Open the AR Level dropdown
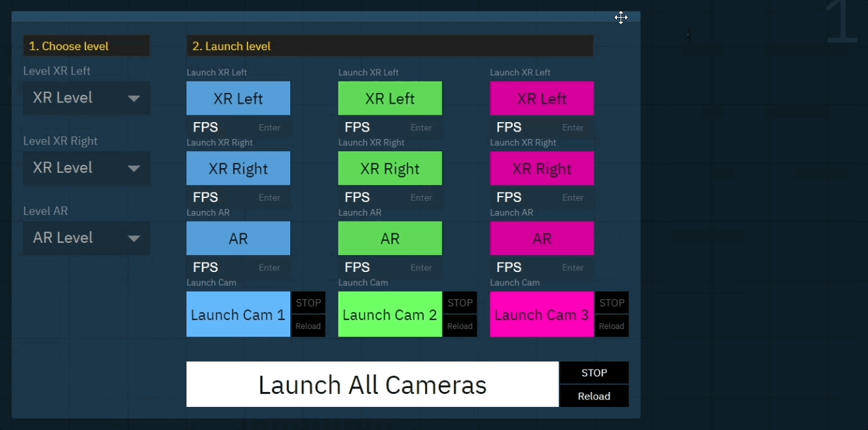The width and height of the screenshot is (868, 430). [86, 238]
